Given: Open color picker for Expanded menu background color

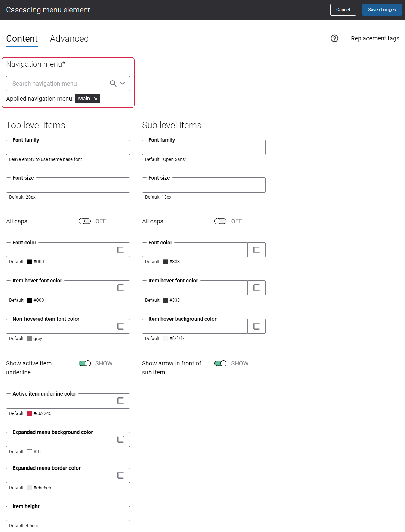Looking at the screenshot, I should tap(121, 439).
